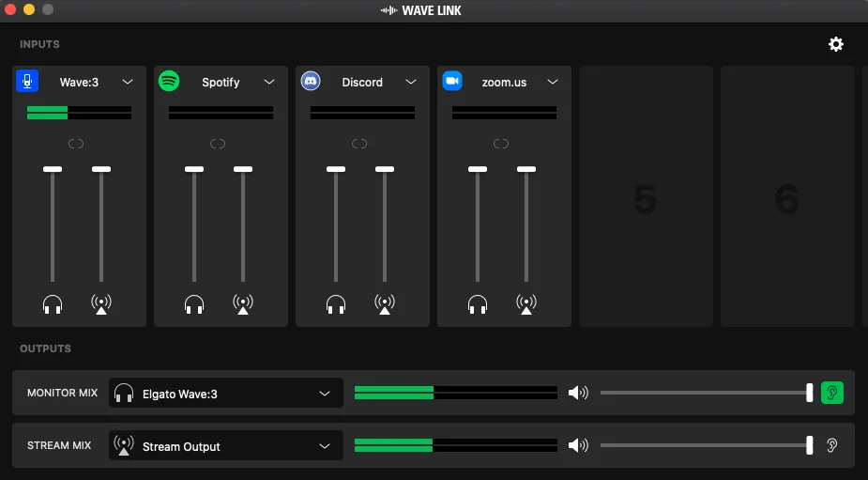The image size is (868, 480).
Task: Click the Discord channel icon
Action: tap(311, 82)
